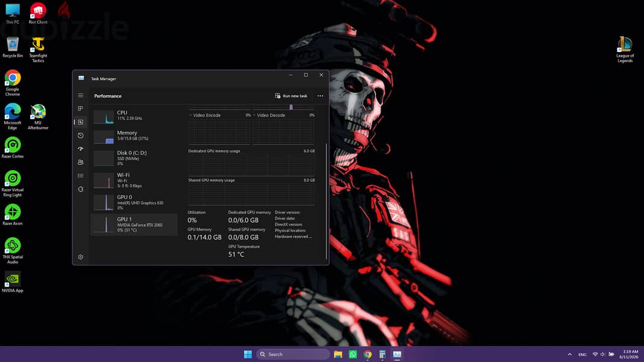Open Google Chrome from taskbar
644x362 pixels.
pyautogui.click(x=367, y=354)
